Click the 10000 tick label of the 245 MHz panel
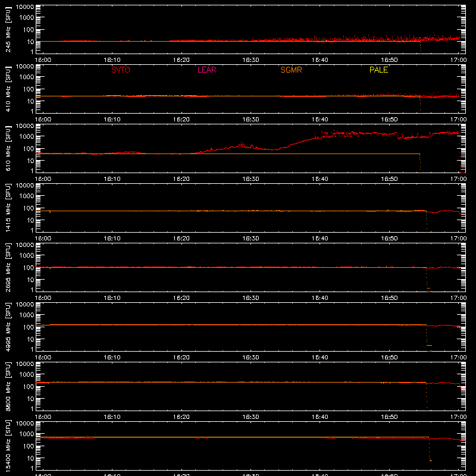This screenshot has width=476, height=476. [25, 7]
